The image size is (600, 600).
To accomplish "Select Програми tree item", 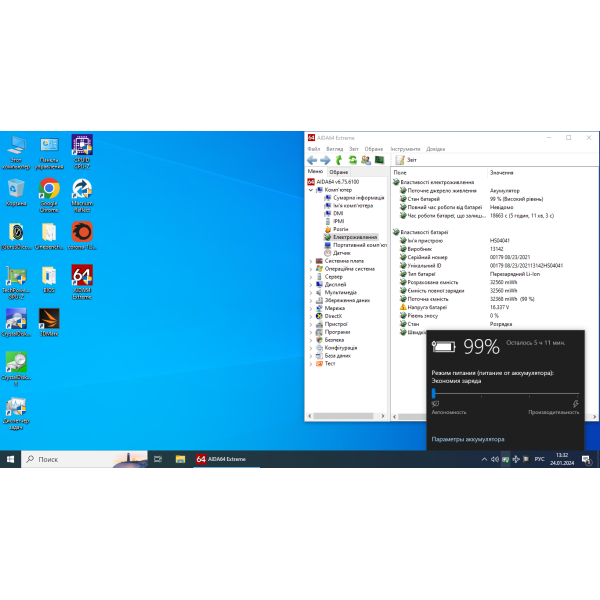I will 333,332.
